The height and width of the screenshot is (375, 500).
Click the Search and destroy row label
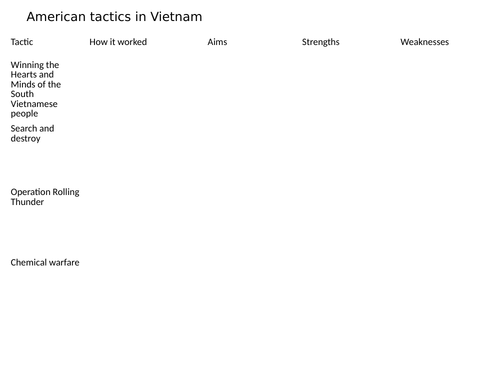point(32,133)
